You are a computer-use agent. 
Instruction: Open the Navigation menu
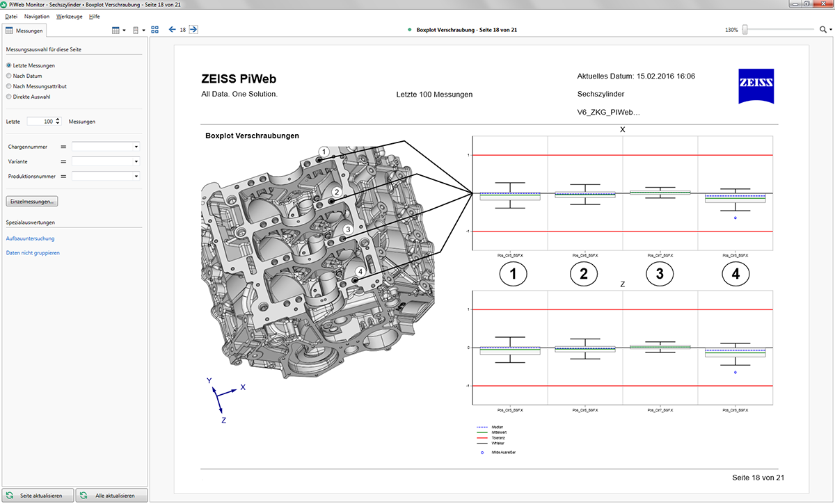point(37,15)
